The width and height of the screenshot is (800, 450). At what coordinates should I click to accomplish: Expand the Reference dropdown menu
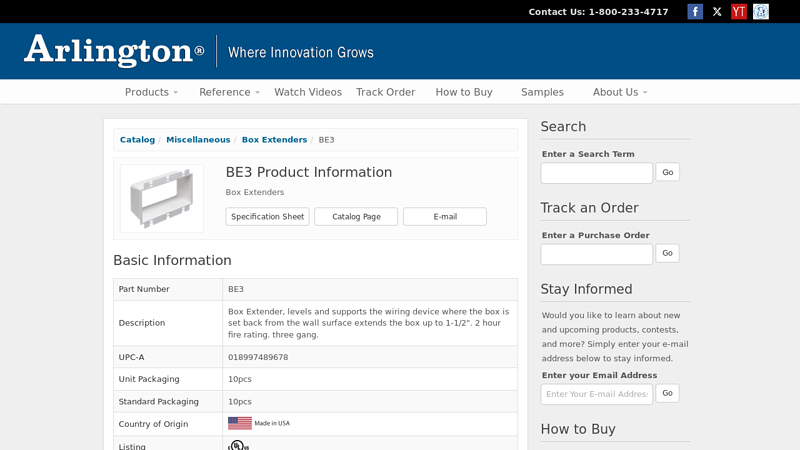[x=229, y=92]
